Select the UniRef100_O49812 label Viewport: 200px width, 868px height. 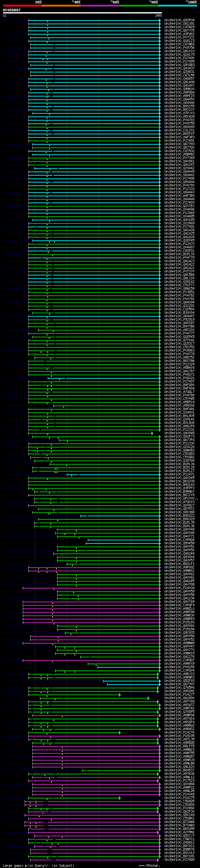(179, 842)
